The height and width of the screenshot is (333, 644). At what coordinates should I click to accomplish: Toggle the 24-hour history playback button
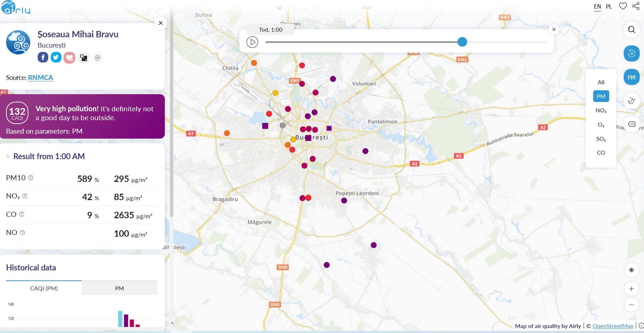tap(631, 54)
